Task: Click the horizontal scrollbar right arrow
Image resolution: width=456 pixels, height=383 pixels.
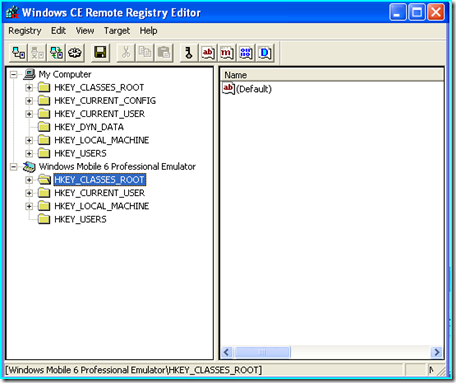Action: 436,352
